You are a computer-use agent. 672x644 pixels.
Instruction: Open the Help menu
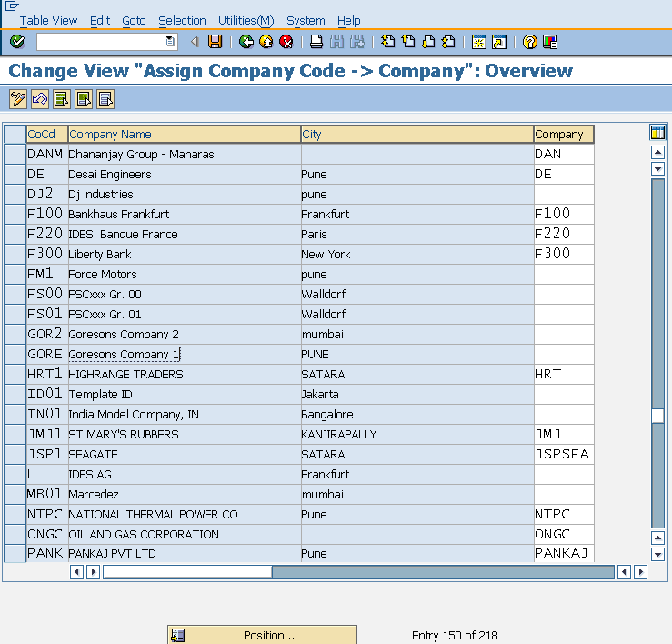(x=349, y=21)
